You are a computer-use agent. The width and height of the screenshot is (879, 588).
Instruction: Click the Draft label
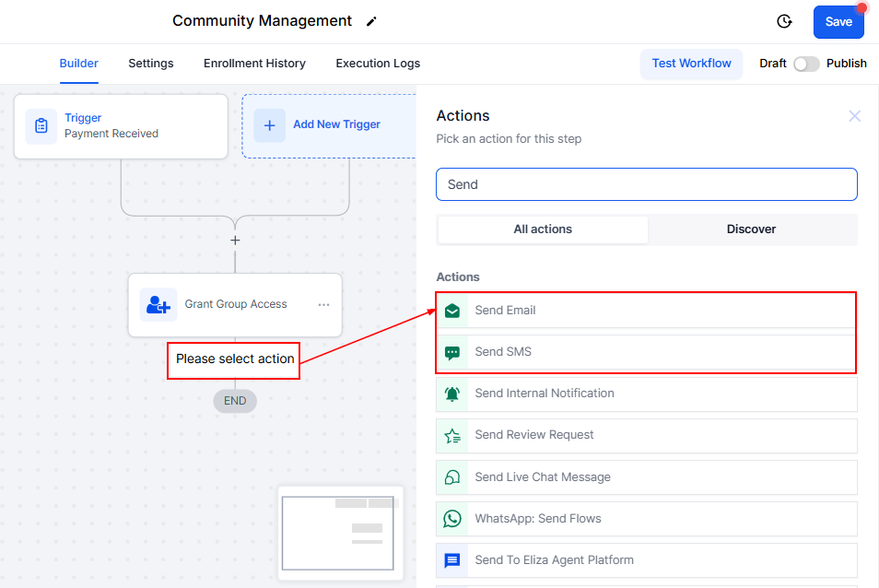coord(773,64)
